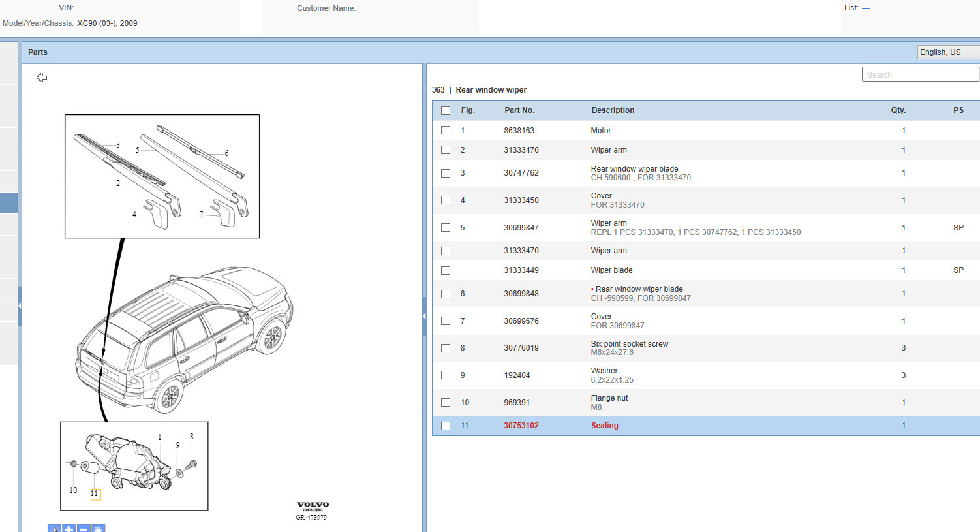
Task: Collapse the diagram pane using middle splitter arrow
Action: (x=424, y=316)
